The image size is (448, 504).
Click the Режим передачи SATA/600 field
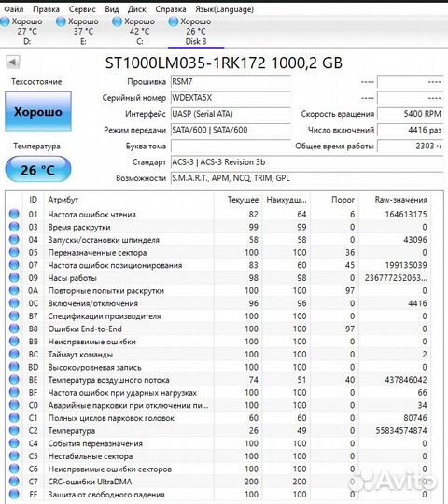tap(231, 130)
